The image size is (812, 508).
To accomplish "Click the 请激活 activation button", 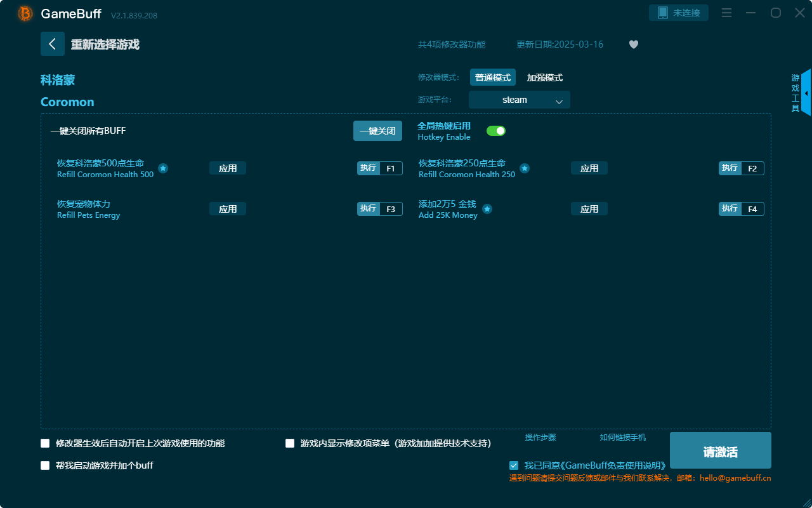I will click(x=720, y=450).
